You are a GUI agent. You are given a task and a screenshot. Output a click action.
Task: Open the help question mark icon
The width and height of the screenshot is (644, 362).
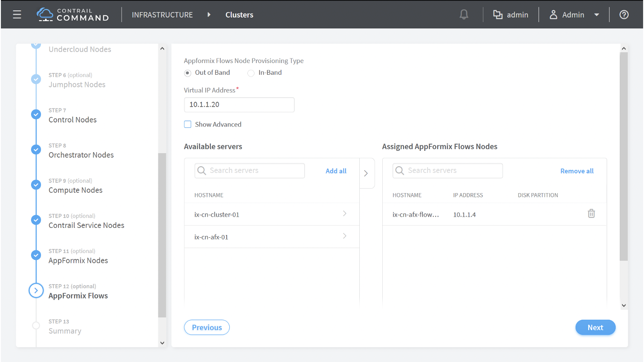(x=624, y=15)
